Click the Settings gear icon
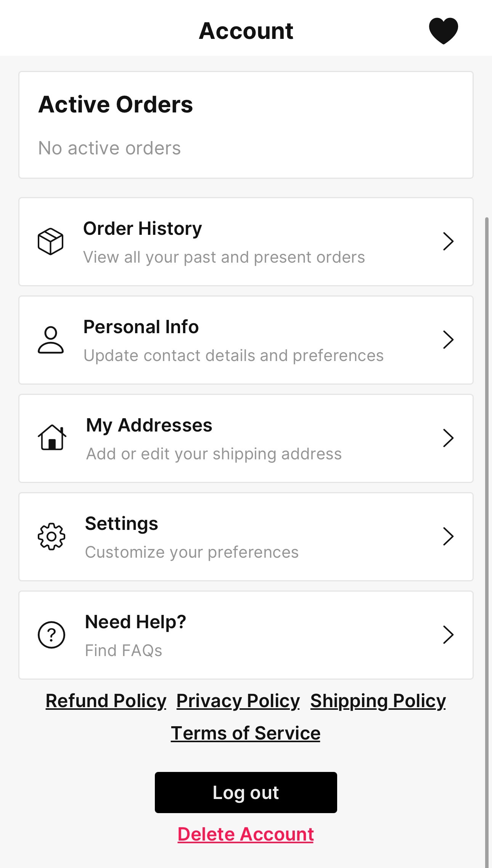492x868 pixels. [x=51, y=536]
